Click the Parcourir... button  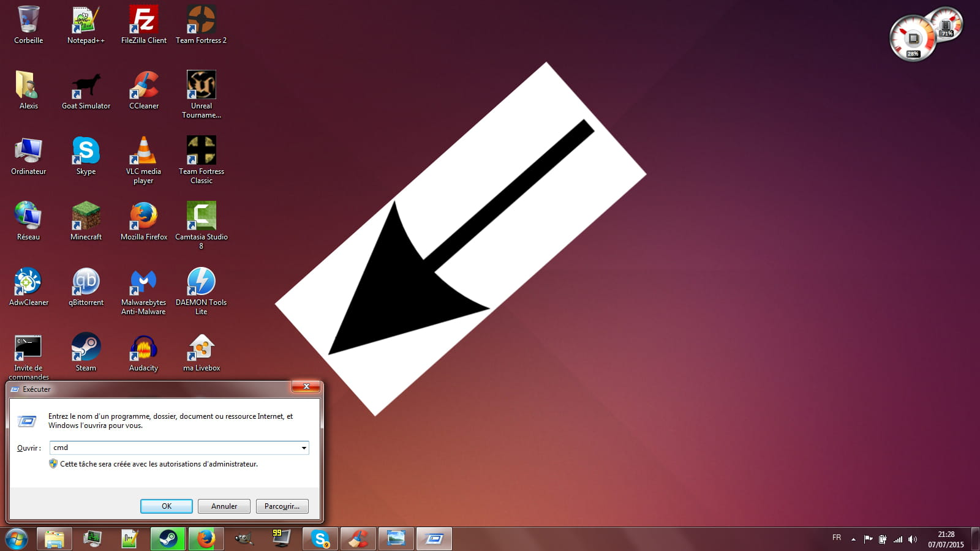(x=282, y=506)
